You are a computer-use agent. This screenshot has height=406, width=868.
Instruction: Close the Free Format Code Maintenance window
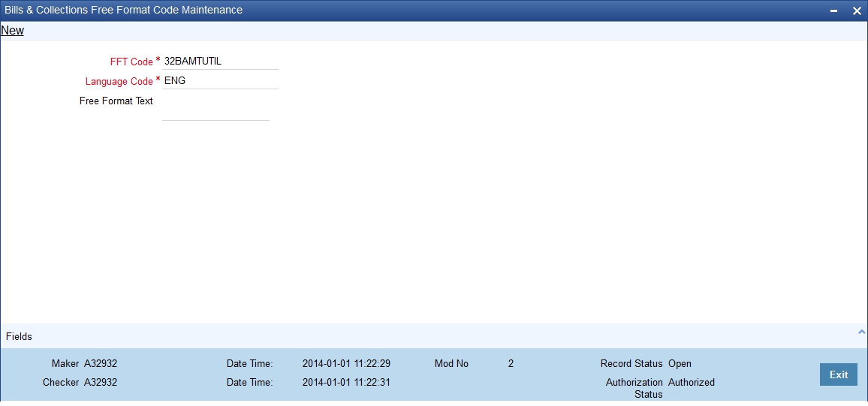[x=857, y=11]
